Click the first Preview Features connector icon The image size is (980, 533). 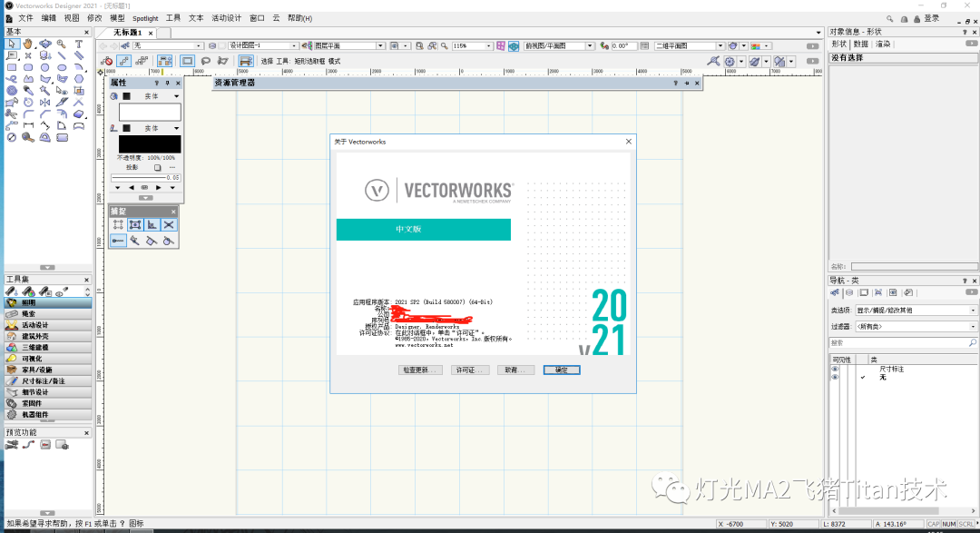pyautogui.click(x=11, y=445)
